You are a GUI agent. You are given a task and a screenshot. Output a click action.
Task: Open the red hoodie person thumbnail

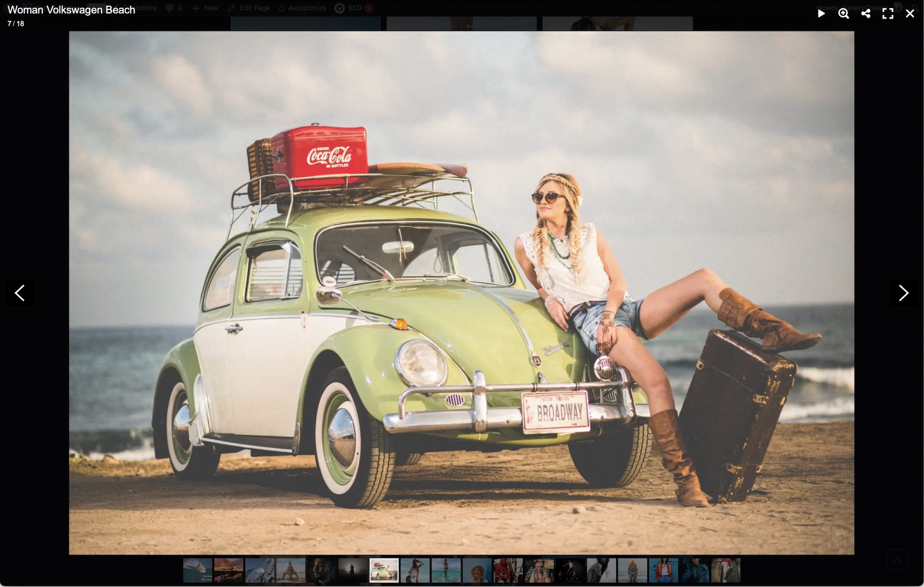coord(508,570)
